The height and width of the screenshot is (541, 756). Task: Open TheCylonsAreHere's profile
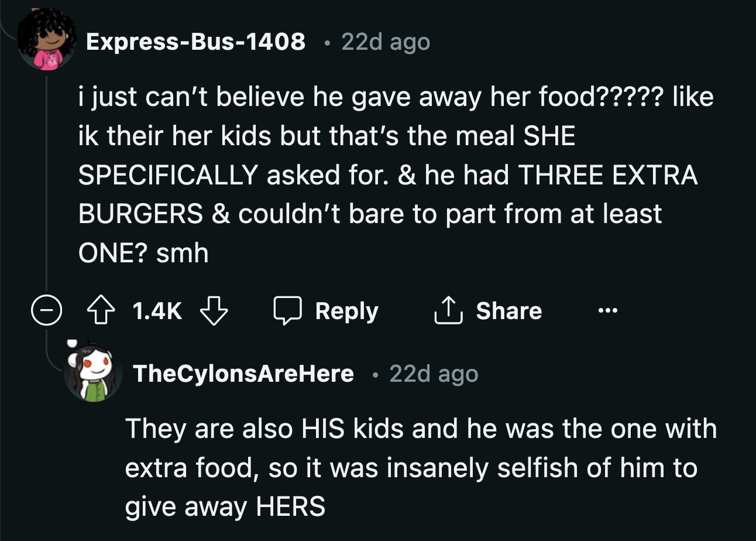(x=244, y=374)
